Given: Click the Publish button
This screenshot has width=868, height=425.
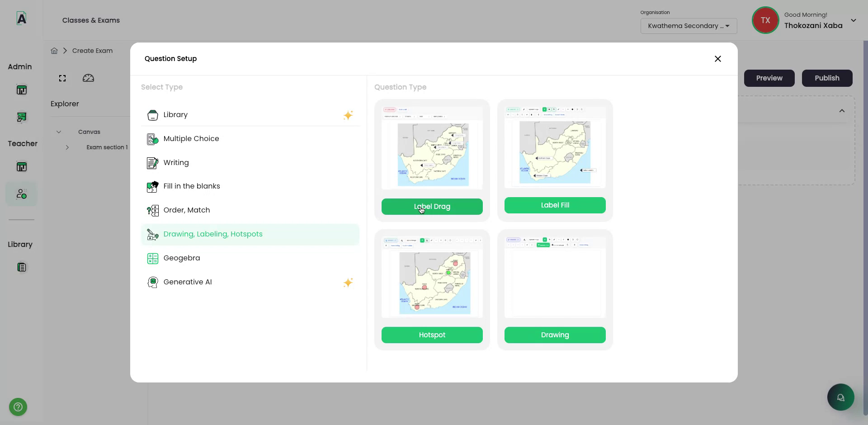Looking at the screenshot, I should 827,78.
